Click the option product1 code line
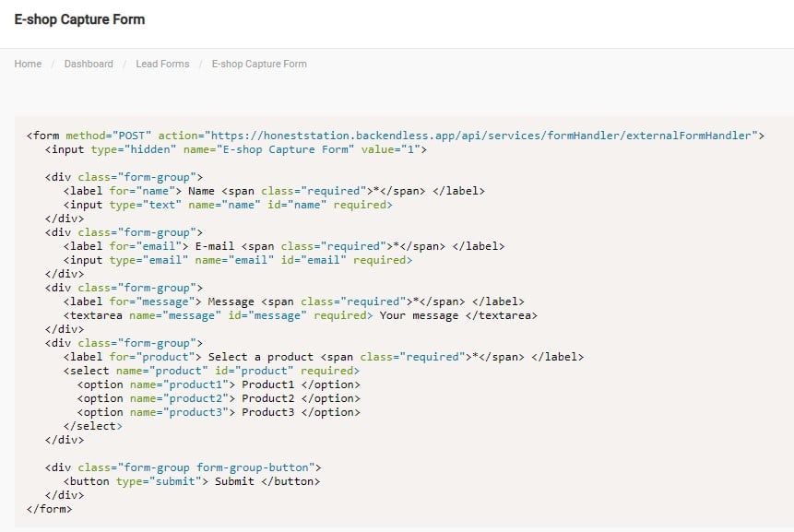The image size is (794, 532). (219, 384)
